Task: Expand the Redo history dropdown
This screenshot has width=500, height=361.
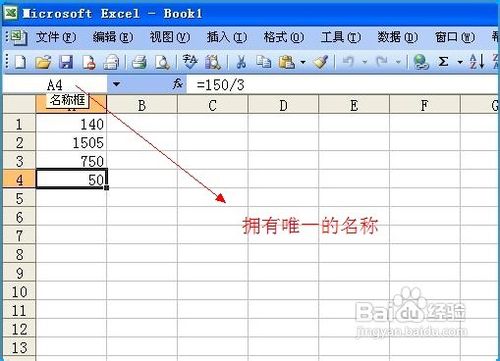Action: tap(398, 62)
